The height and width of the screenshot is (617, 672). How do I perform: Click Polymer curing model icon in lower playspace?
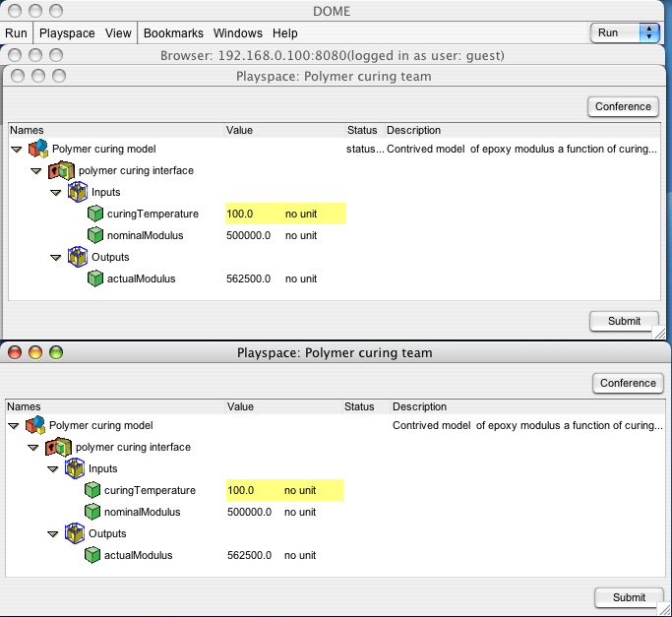[x=35, y=425]
